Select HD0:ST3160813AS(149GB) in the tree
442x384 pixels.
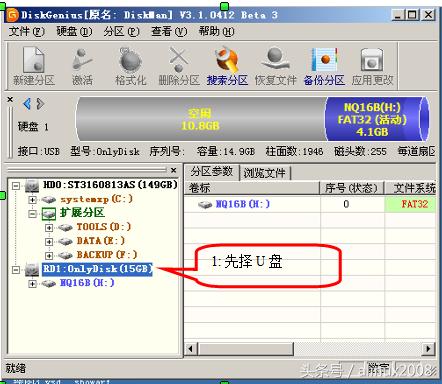point(110,185)
